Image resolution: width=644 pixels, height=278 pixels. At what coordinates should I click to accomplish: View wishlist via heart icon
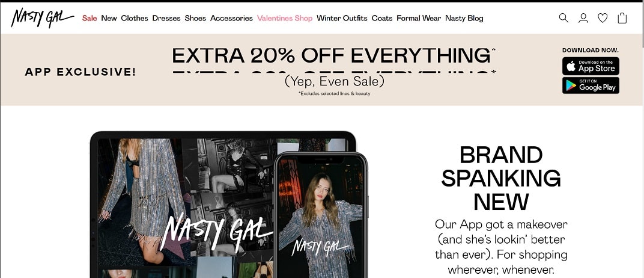tap(603, 18)
